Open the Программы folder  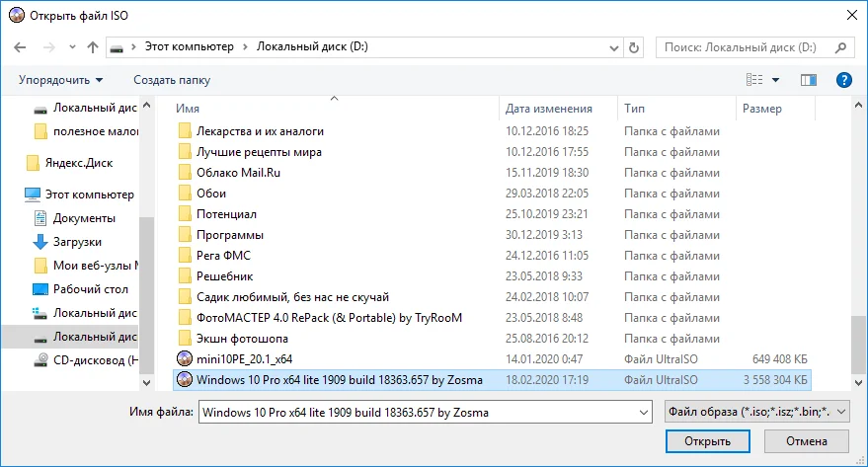[229, 235]
